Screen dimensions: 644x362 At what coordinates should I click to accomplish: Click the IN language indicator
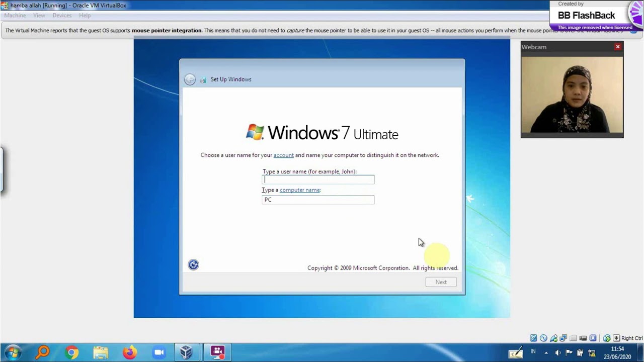[533, 351]
